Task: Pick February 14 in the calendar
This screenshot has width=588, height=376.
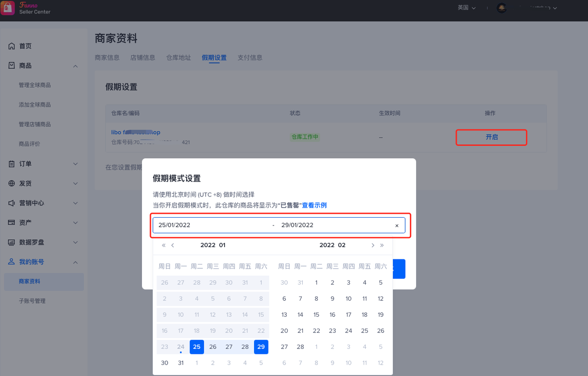Action: [x=300, y=314]
